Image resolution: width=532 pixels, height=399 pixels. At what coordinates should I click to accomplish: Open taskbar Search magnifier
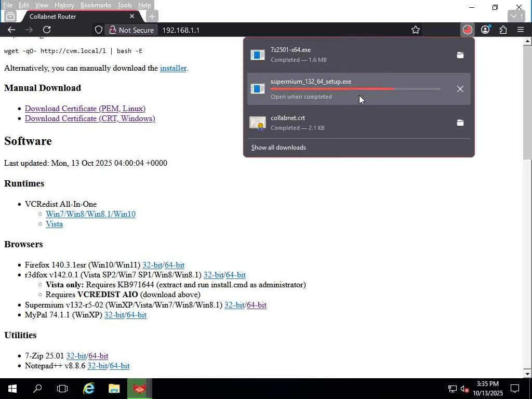coord(37,389)
